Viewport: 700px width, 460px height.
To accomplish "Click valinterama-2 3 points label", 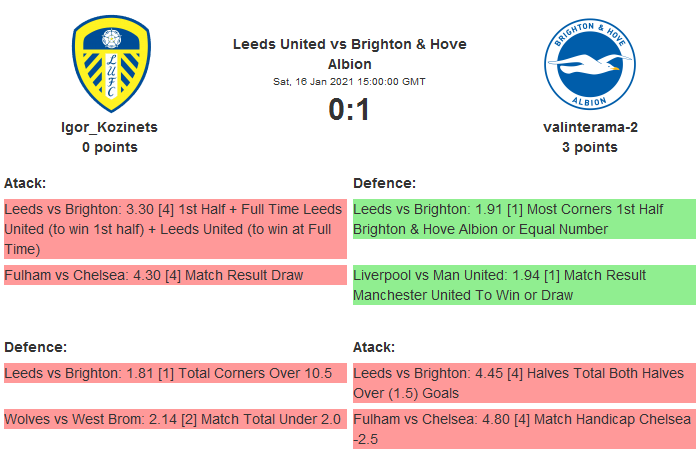I will [x=590, y=147].
